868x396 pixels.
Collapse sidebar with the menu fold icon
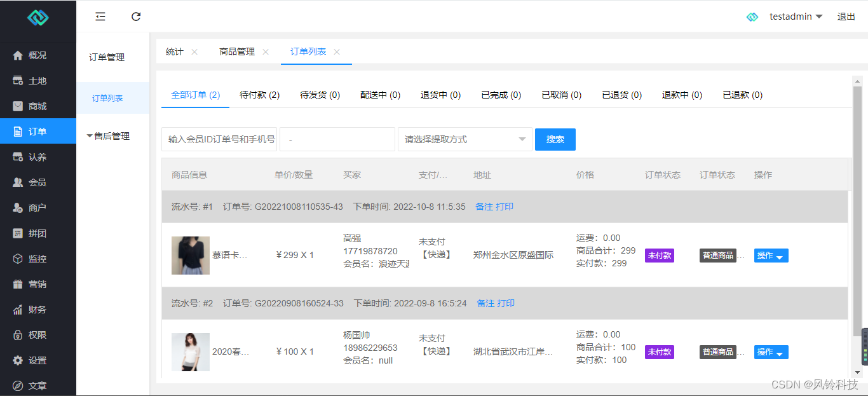click(100, 17)
